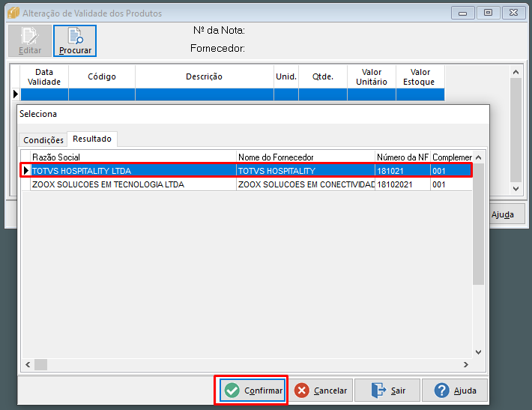Click the Complemento column header

[452, 157]
